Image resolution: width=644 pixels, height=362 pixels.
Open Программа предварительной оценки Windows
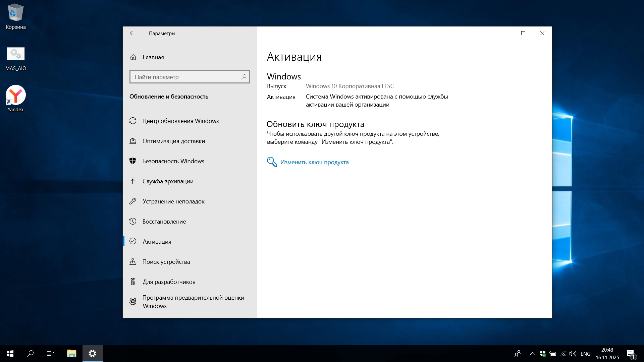[193, 302]
